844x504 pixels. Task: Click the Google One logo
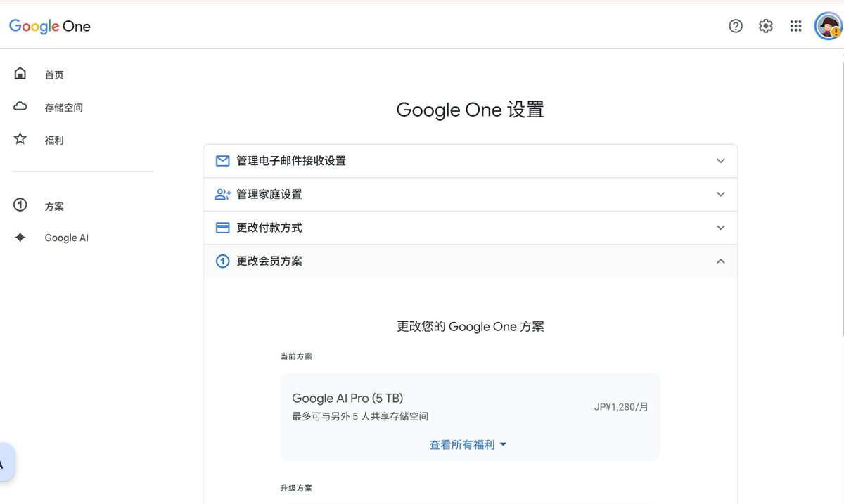coord(50,26)
